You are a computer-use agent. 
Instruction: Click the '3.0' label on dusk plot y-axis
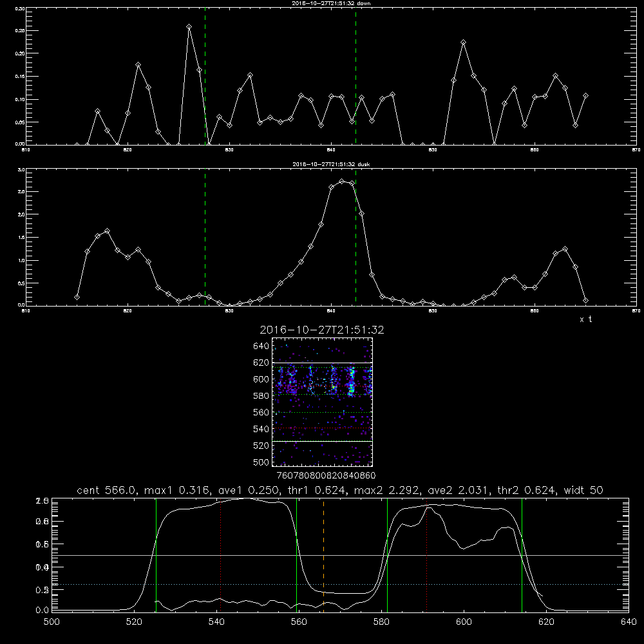click(x=21, y=169)
